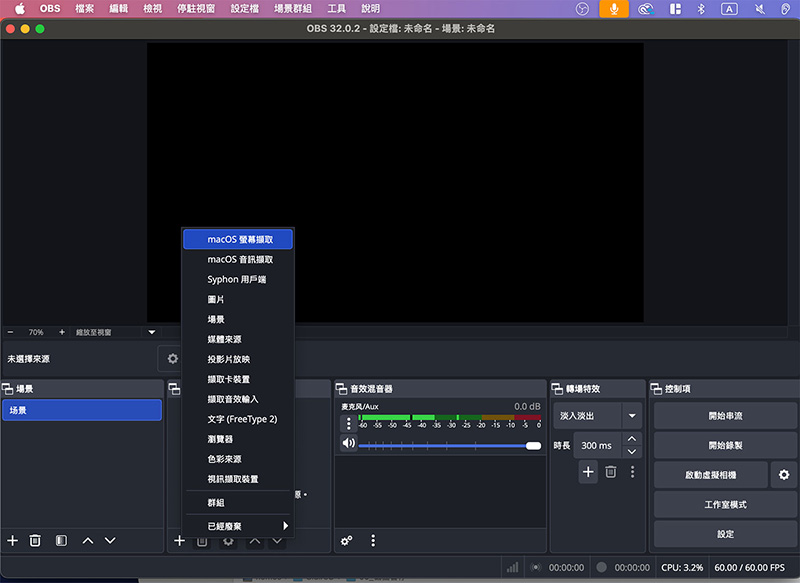
Task: Expand the 淡入淡出 transition dropdown
Action: [x=632, y=415]
